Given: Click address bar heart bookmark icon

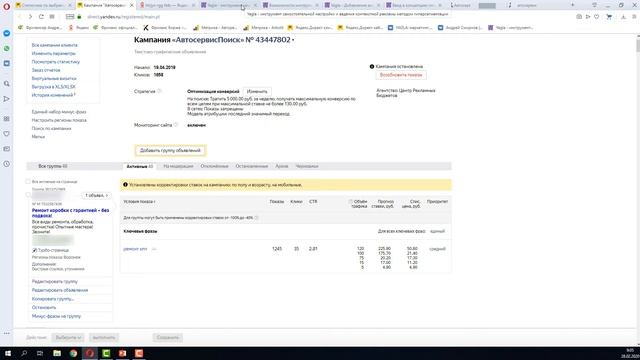Looking at the screenshot, I should (x=597, y=17).
